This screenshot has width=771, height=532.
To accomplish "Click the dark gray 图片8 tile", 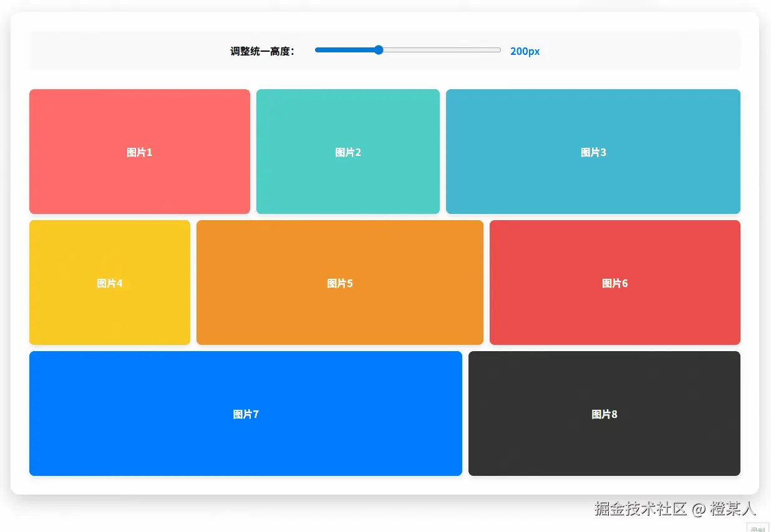I will click(604, 414).
